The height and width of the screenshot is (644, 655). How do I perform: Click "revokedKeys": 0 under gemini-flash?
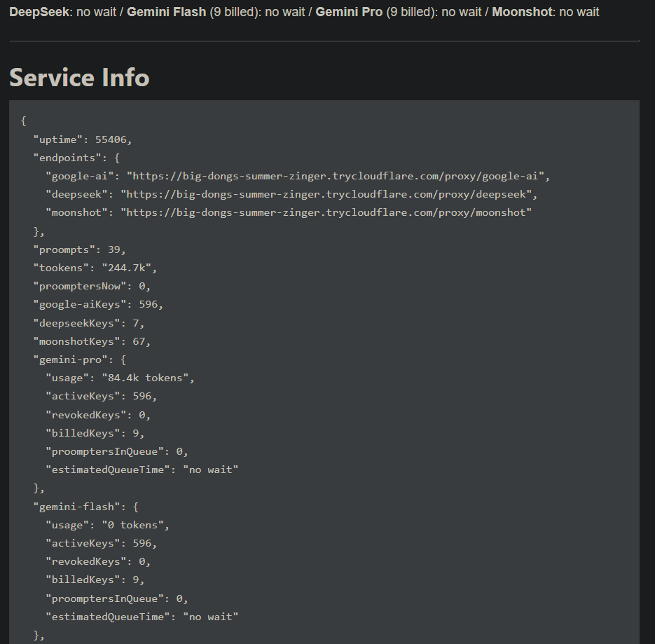98,562
